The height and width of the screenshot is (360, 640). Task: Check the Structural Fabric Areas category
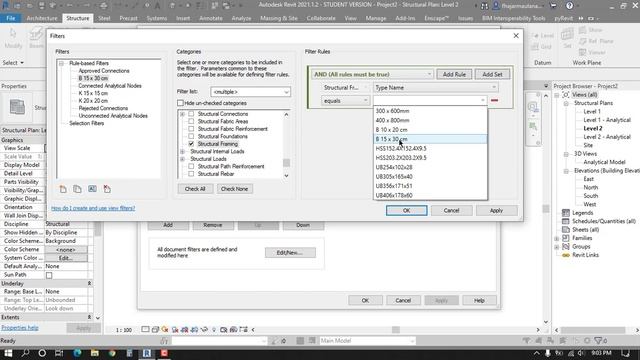tap(191, 121)
